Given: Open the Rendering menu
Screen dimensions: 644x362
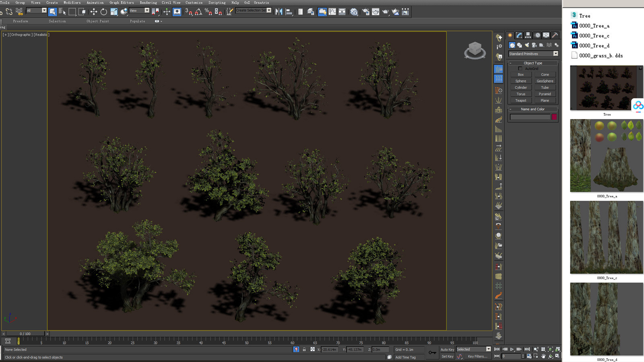Looking at the screenshot, I should [x=148, y=2].
